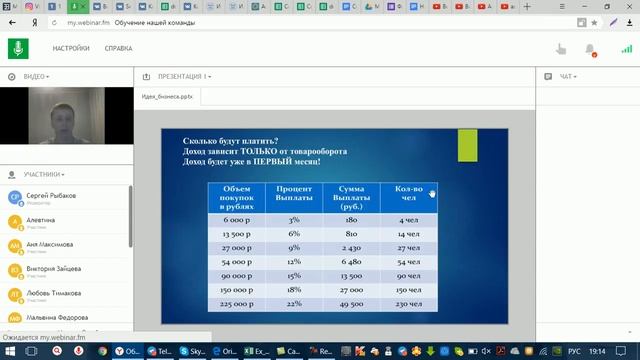Switch to the active green webinar tab
The width and height of the screenshot is (640, 360).
(x=78, y=7)
